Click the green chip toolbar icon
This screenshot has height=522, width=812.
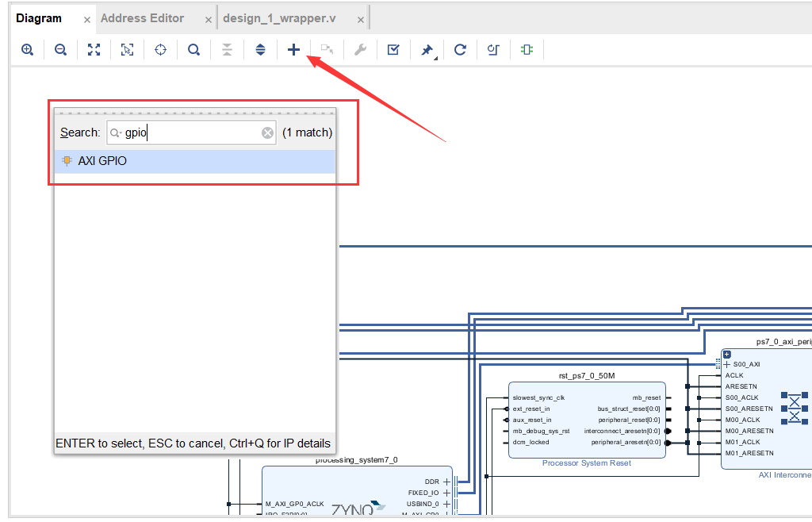[527, 50]
